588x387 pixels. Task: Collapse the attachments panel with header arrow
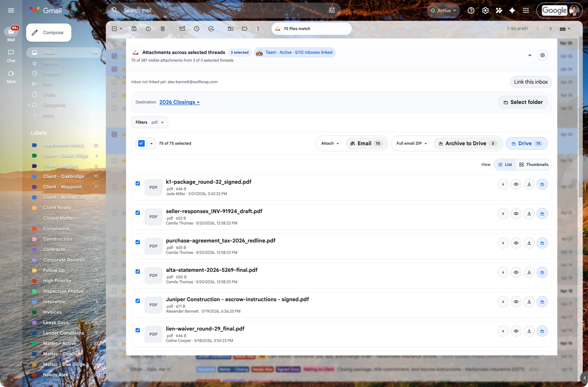[x=530, y=55]
